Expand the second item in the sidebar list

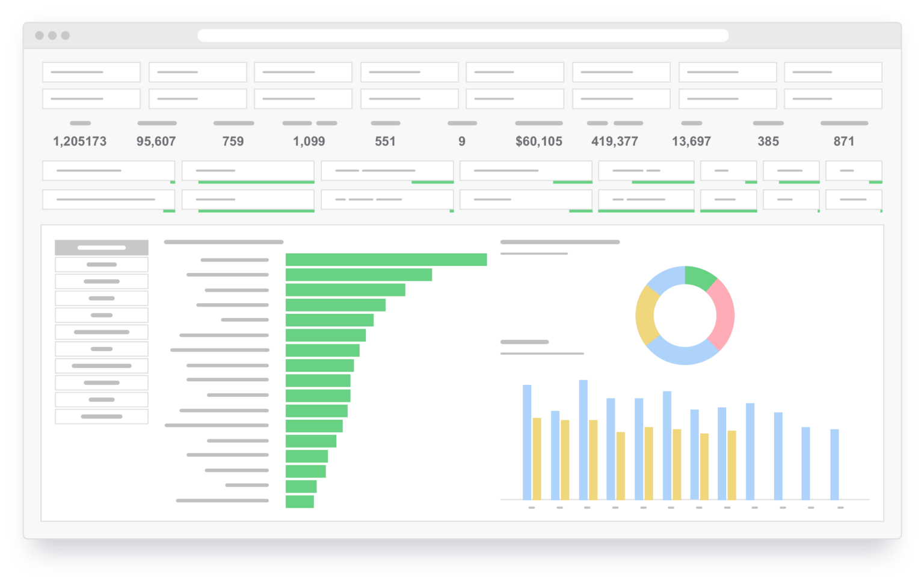101,263
